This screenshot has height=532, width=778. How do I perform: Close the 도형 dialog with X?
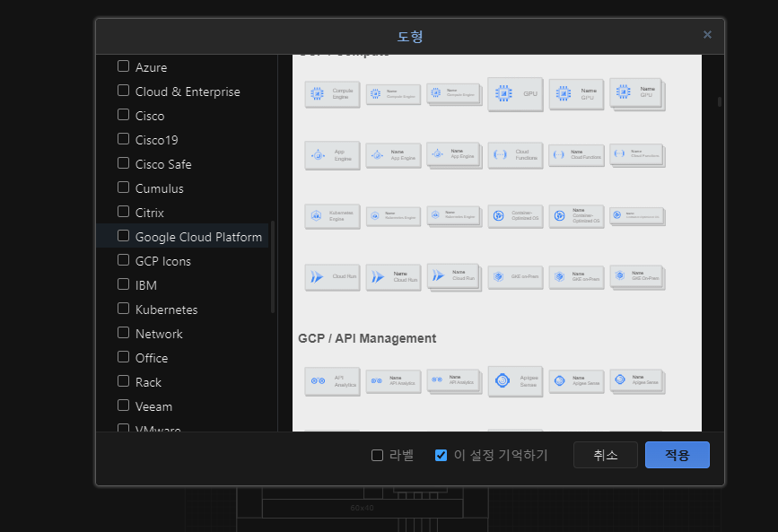pos(707,35)
